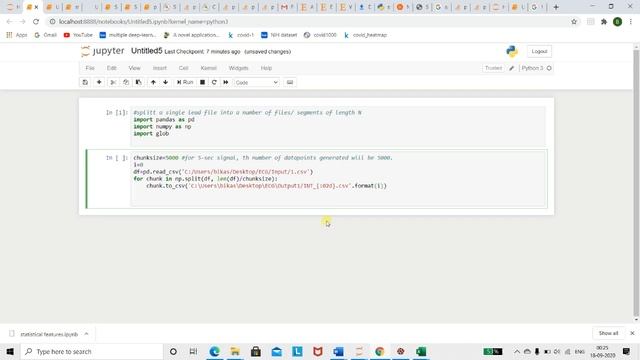640x360 pixels.
Task: Click the Trusted notebook indicator
Action: (x=493, y=68)
